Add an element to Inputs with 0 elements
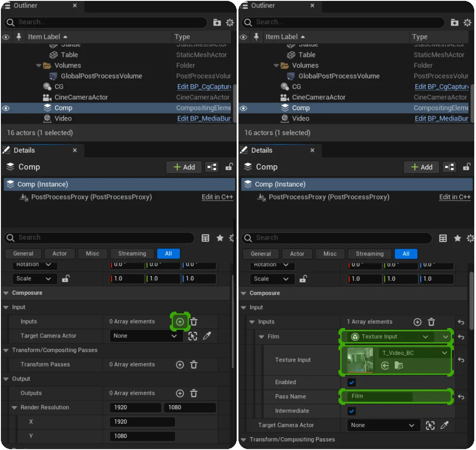This screenshot has width=476, height=450. pos(180,322)
